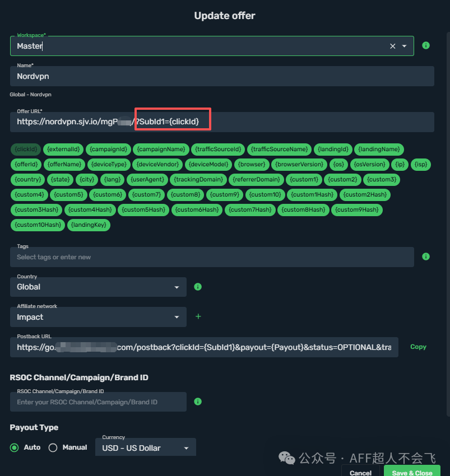Insert {trackingDomain} token
This screenshot has width=450, height=476.
[198, 180]
